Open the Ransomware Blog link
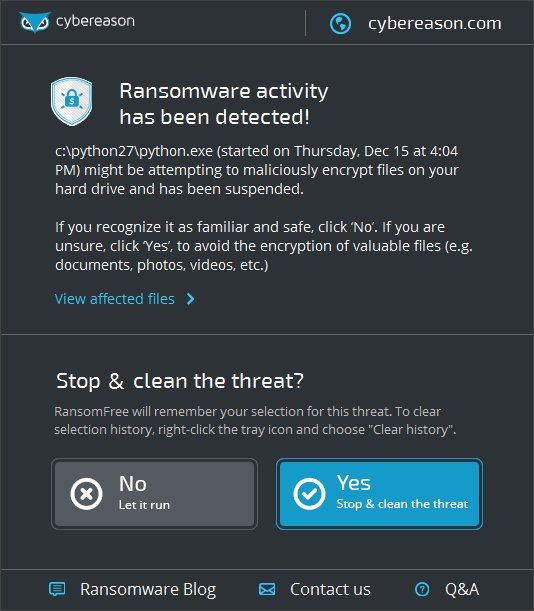This screenshot has height=611, width=534. tap(148, 589)
